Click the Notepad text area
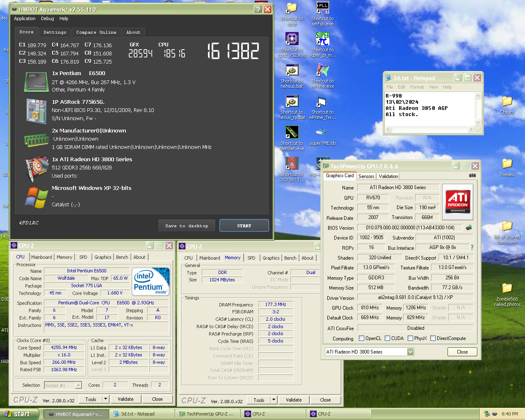This screenshot has height=420, width=525. point(429,109)
